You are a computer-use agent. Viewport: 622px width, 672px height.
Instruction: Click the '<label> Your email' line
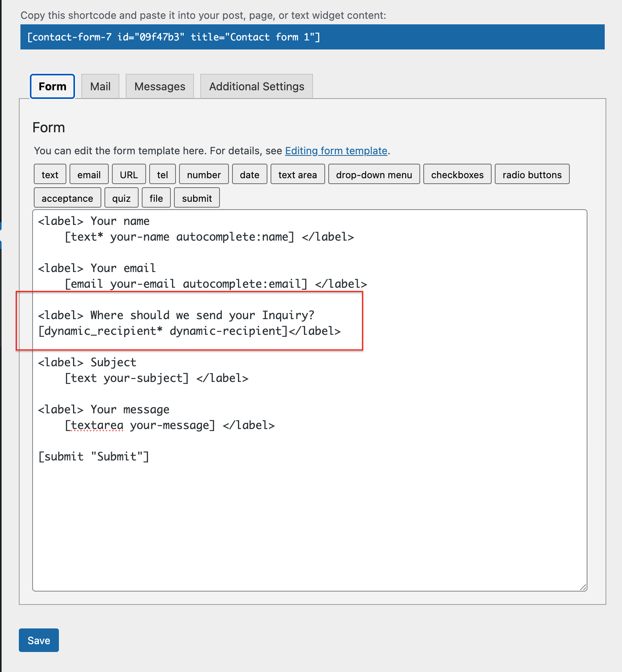click(x=97, y=268)
